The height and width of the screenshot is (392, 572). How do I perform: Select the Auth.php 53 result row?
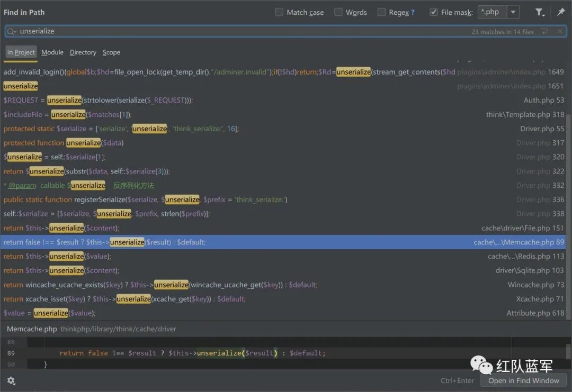pos(283,100)
